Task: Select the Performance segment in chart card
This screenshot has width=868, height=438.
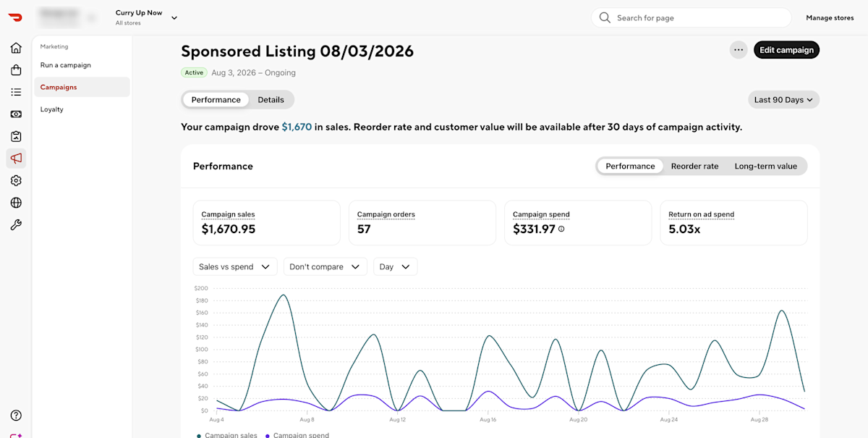Action: pyautogui.click(x=630, y=167)
